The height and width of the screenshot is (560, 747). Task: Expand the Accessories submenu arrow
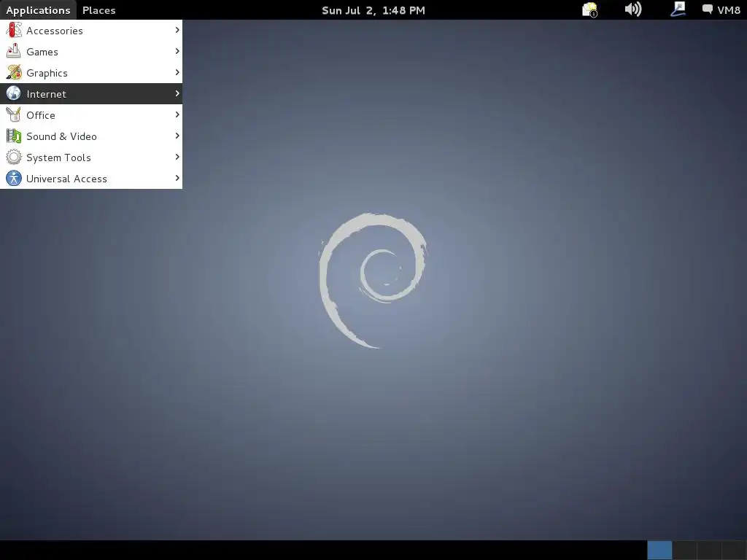(x=177, y=30)
